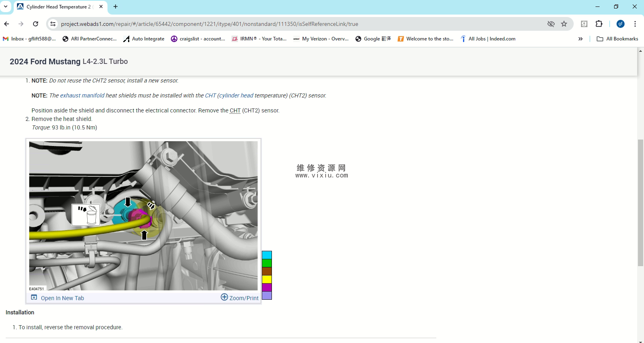The width and height of the screenshot is (644, 343).
Task: Open the gf profile avatar
Action: [621, 24]
